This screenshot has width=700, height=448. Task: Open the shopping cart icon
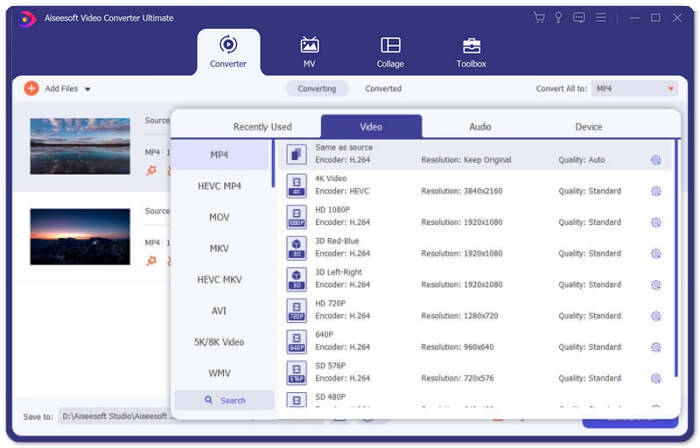[539, 17]
